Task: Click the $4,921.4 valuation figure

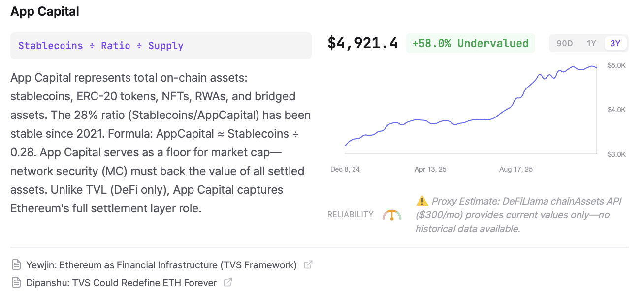Action: (x=362, y=43)
